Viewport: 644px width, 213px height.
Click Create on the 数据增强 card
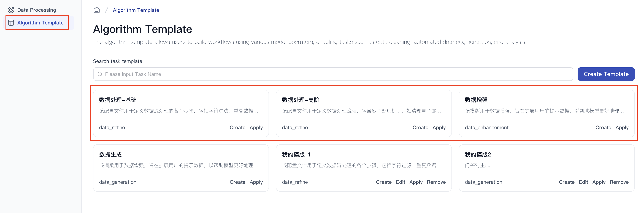[603, 127]
